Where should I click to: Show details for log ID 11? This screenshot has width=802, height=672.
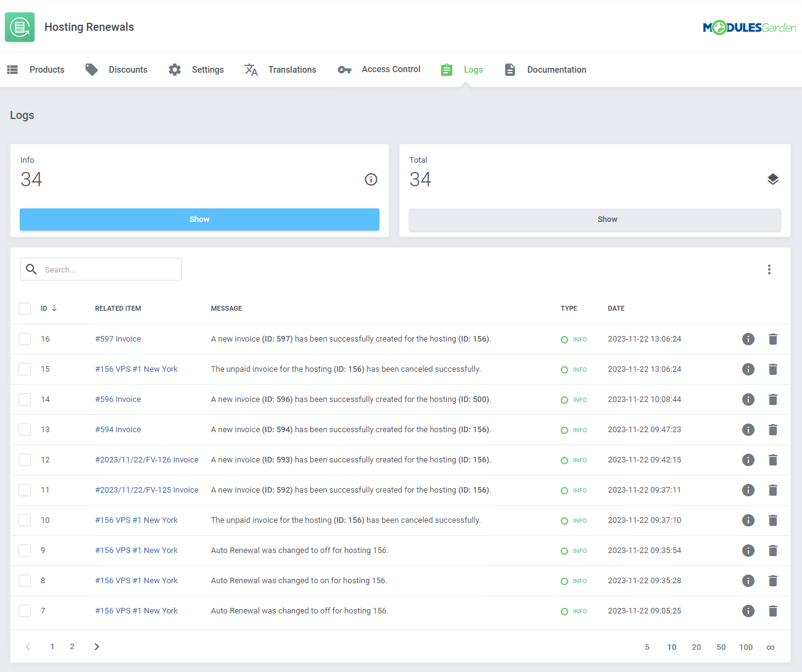(748, 490)
